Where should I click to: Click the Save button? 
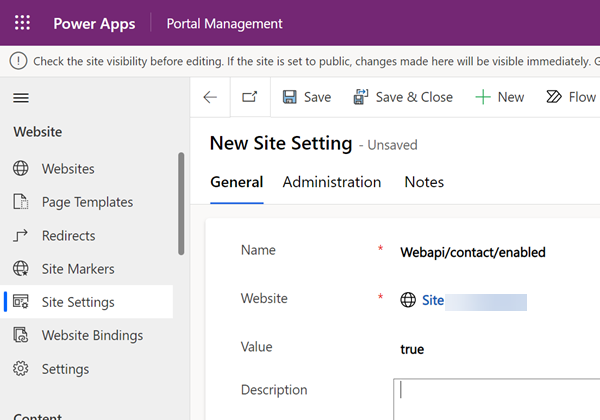306,97
